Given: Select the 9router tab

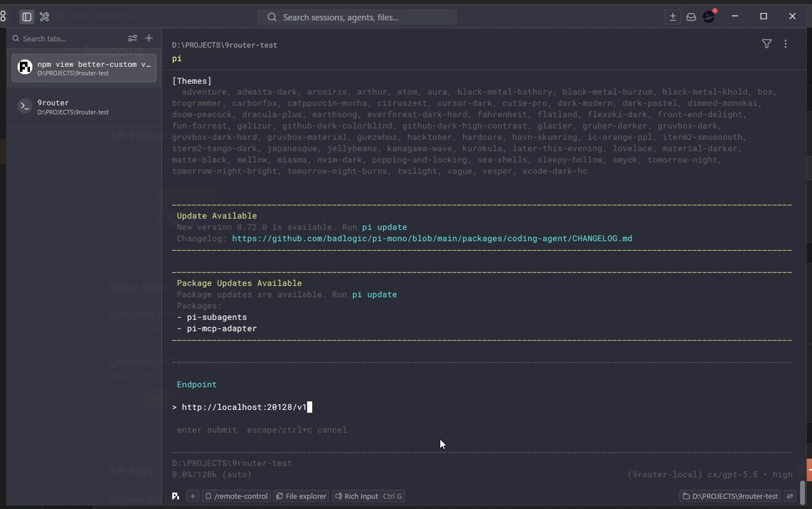Looking at the screenshot, I should (84, 107).
